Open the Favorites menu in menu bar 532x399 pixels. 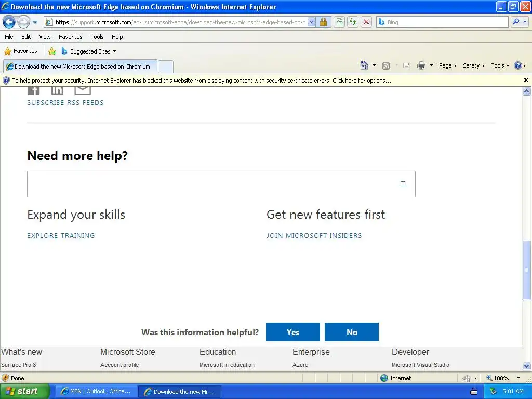click(x=70, y=37)
